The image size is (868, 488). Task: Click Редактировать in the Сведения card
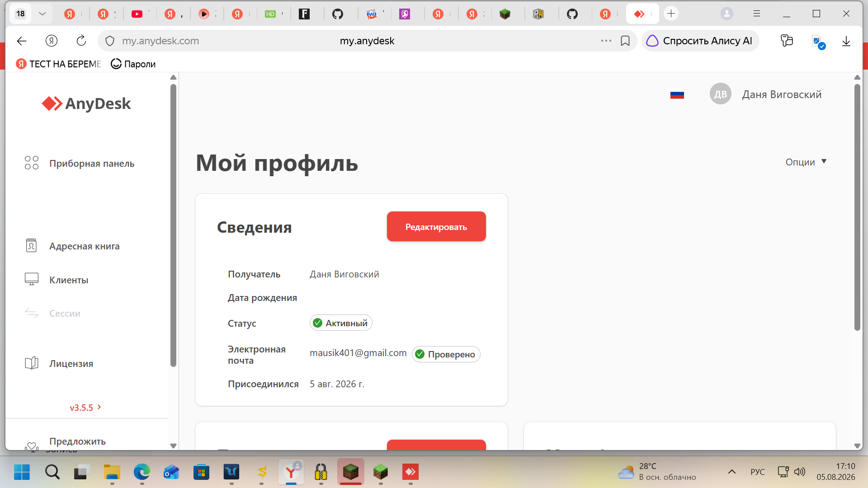(436, 226)
